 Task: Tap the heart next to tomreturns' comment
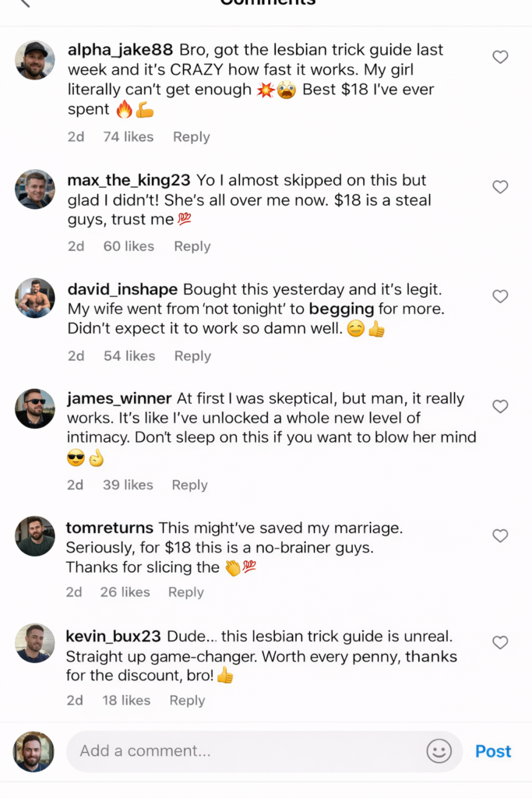pos(501,535)
